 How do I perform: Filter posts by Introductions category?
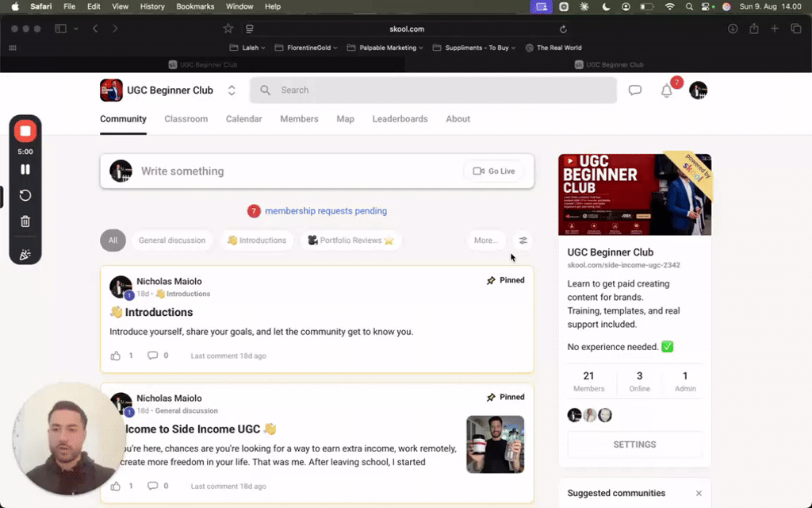click(x=257, y=241)
